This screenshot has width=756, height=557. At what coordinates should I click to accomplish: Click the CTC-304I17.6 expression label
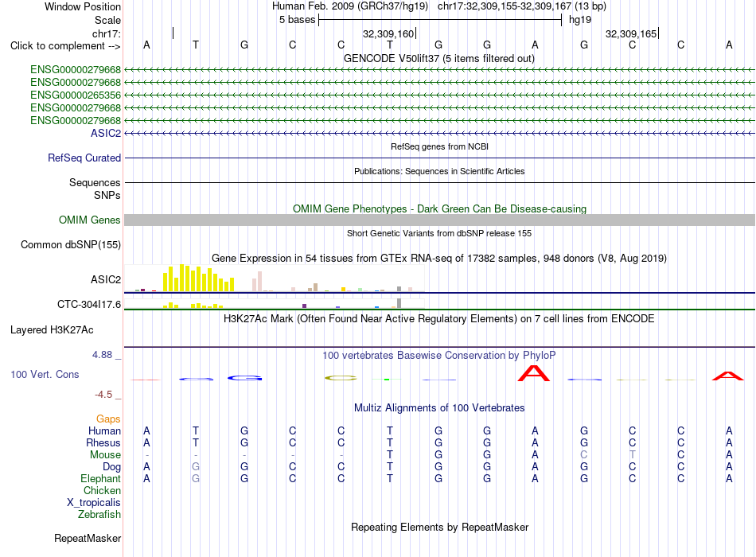click(89, 304)
